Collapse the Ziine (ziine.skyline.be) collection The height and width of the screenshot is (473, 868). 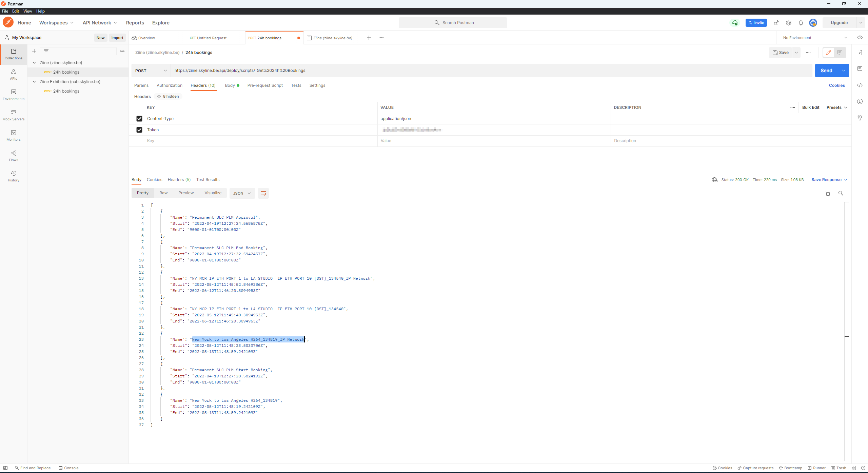tap(34, 63)
